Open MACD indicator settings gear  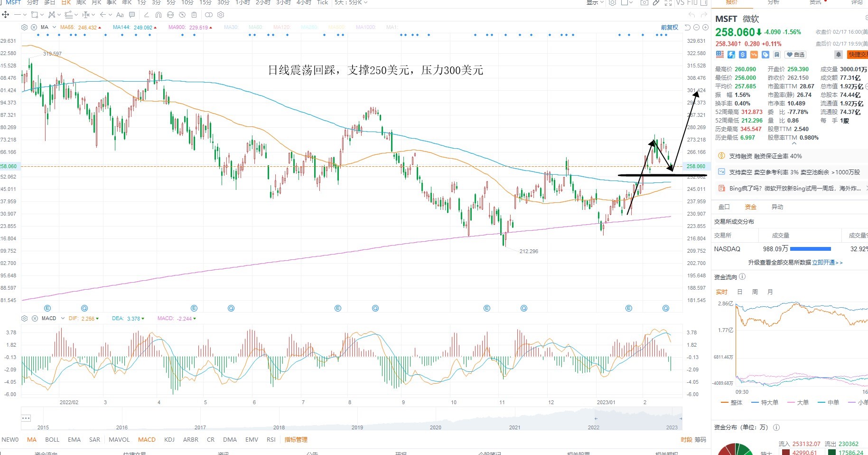(25, 318)
